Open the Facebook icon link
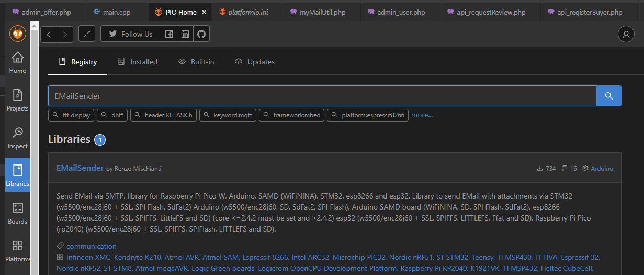This screenshot has height=275, width=644. [x=169, y=35]
